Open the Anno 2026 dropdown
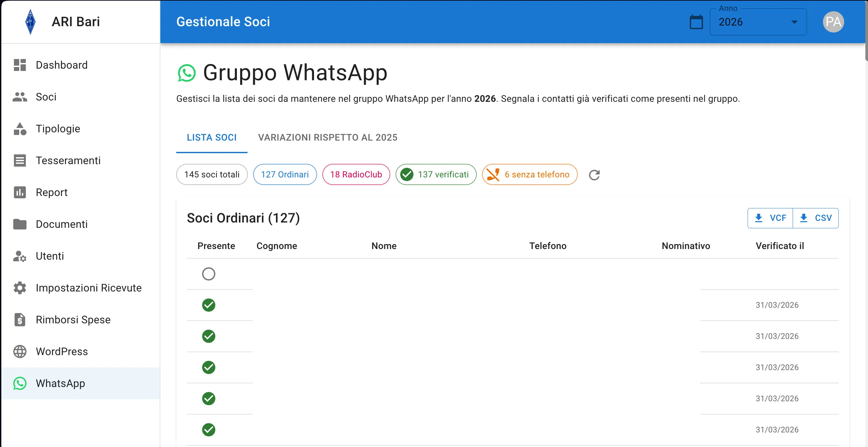Viewport: 868px width, 447px height. (x=758, y=22)
